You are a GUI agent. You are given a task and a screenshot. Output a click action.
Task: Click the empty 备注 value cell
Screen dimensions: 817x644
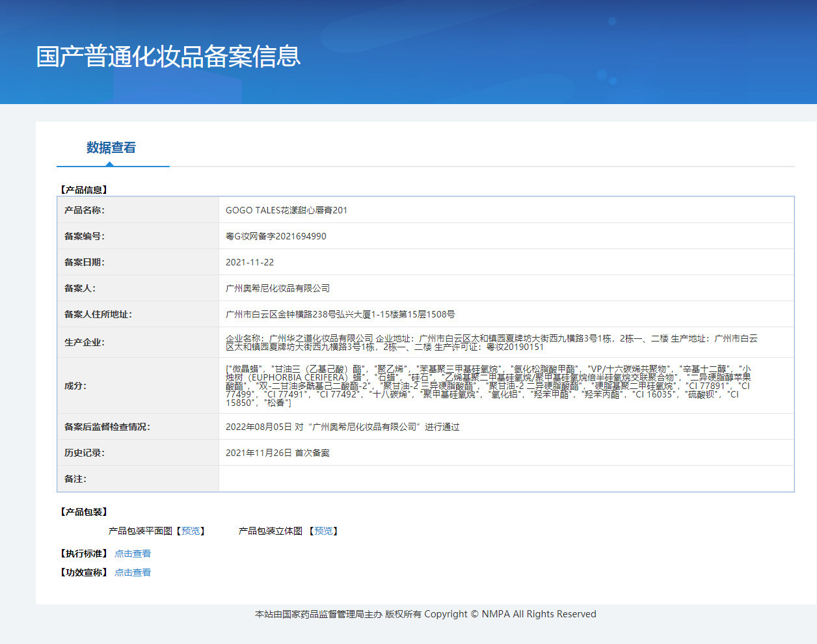(506, 479)
